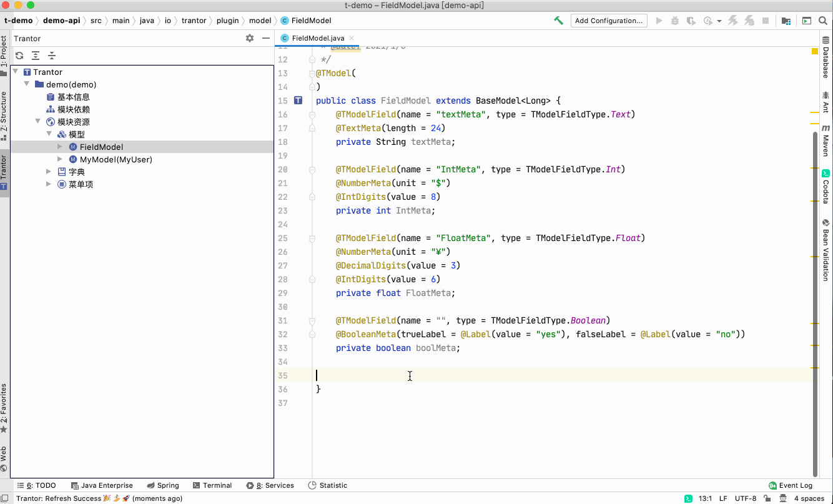The width and height of the screenshot is (833, 504).
Task: Open the Event Log
Action: [791, 485]
